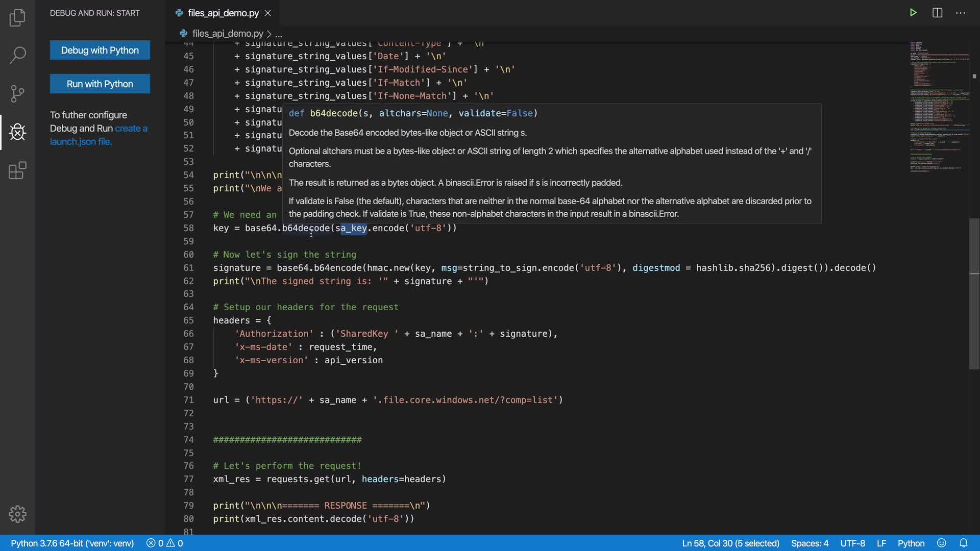Open the Spaces: 4 indentation selector
980x551 pixels.
click(x=810, y=543)
